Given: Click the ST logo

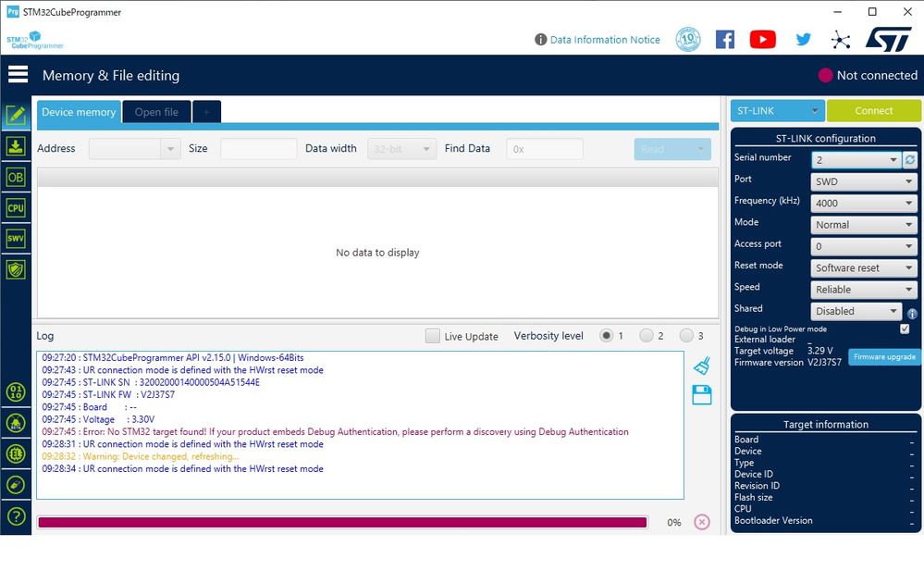Looking at the screenshot, I should pos(889,40).
